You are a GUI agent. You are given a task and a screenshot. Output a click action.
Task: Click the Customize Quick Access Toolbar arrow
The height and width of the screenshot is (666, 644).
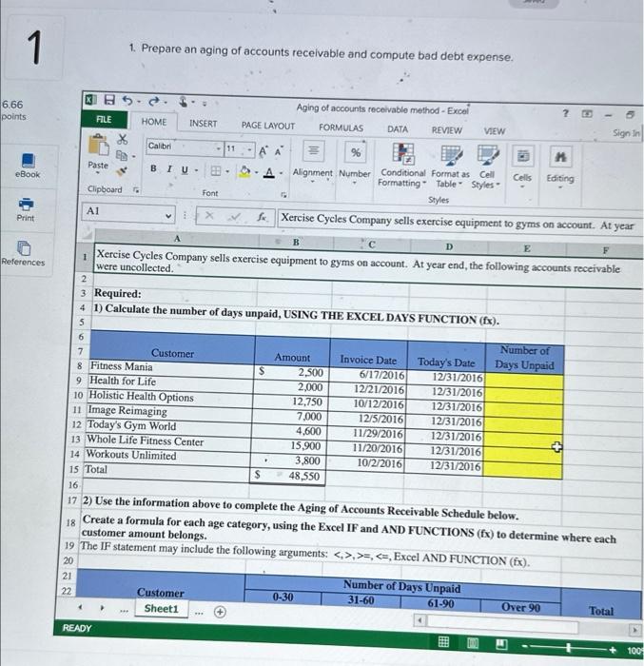click(205, 103)
